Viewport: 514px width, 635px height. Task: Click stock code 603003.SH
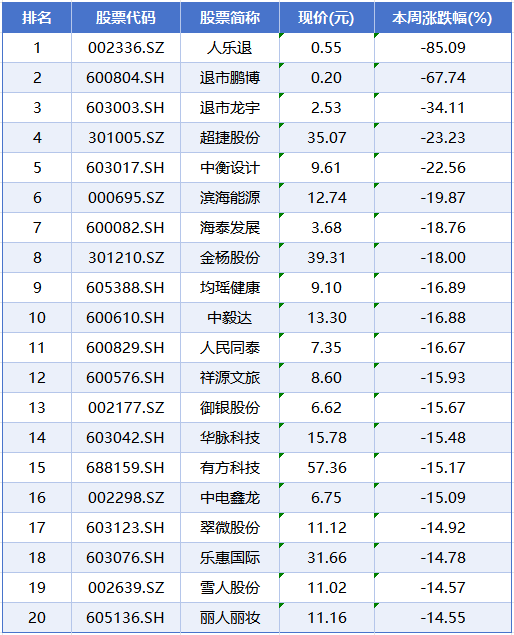coord(126,108)
